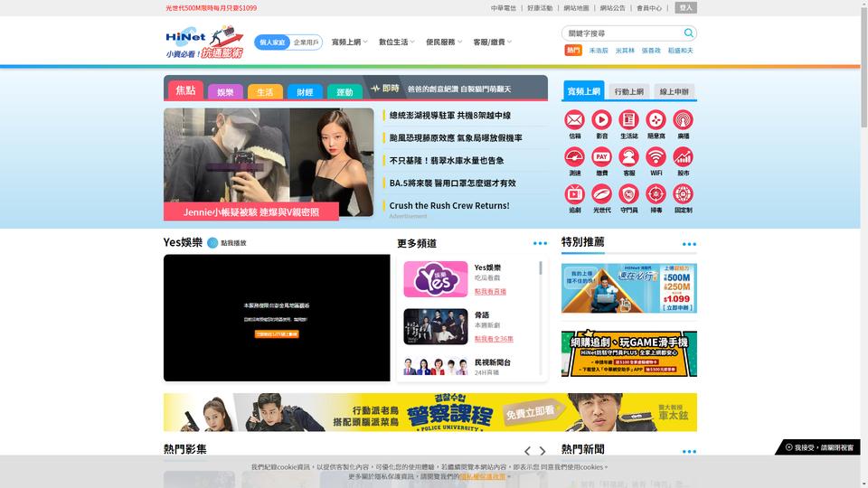Click the search magnifier icon

pyautogui.click(x=688, y=33)
